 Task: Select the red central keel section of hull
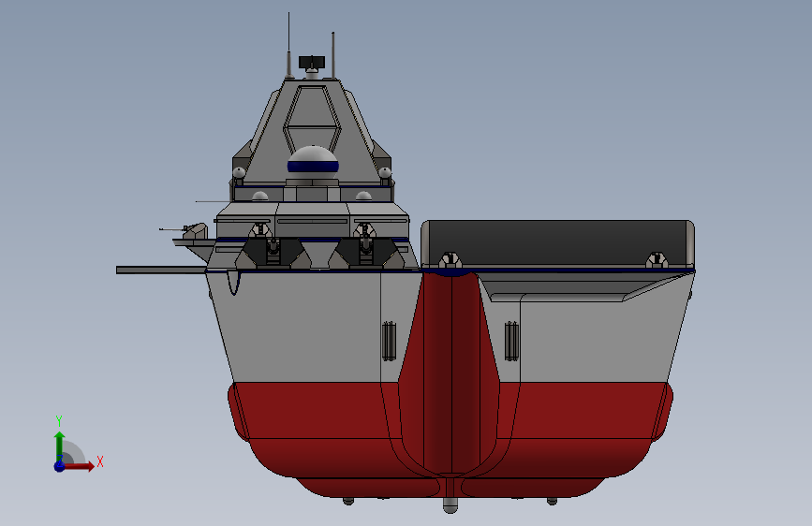(x=451, y=373)
